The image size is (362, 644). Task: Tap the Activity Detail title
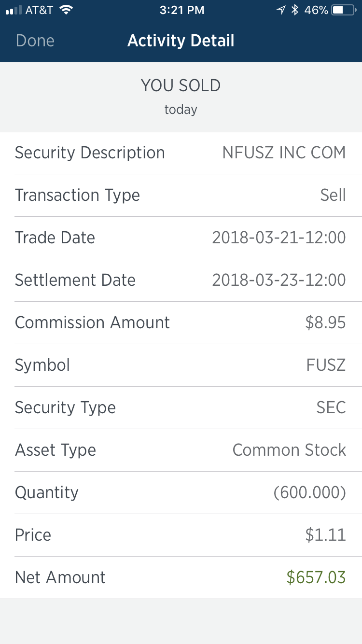coord(181,41)
